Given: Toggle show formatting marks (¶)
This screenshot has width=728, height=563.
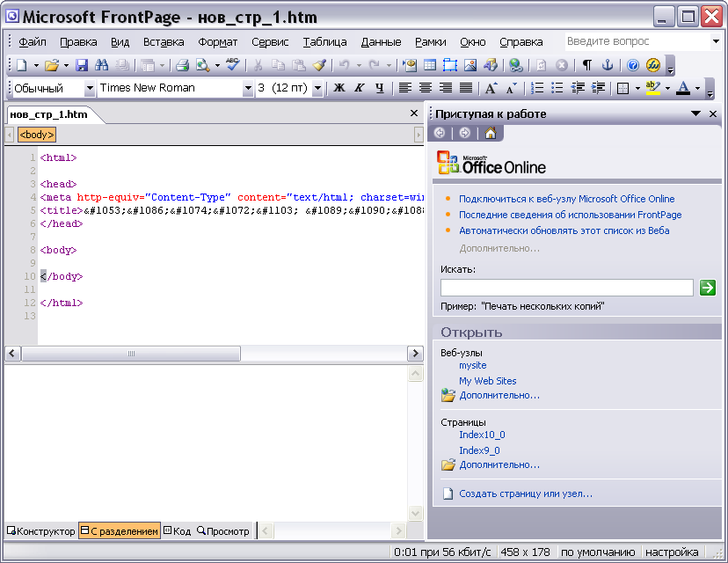Looking at the screenshot, I should point(587,65).
